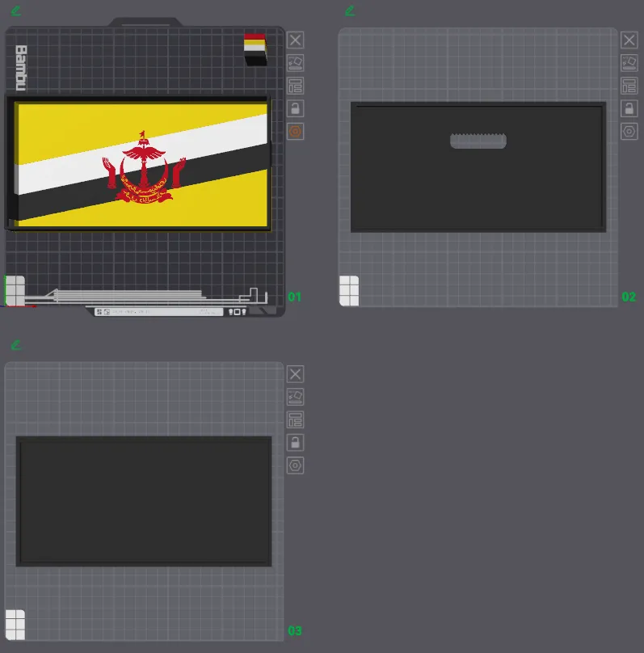Edit plate 01 name with pencil icon
Image resolution: width=644 pixels, height=653 pixels.
tap(16, 11)
